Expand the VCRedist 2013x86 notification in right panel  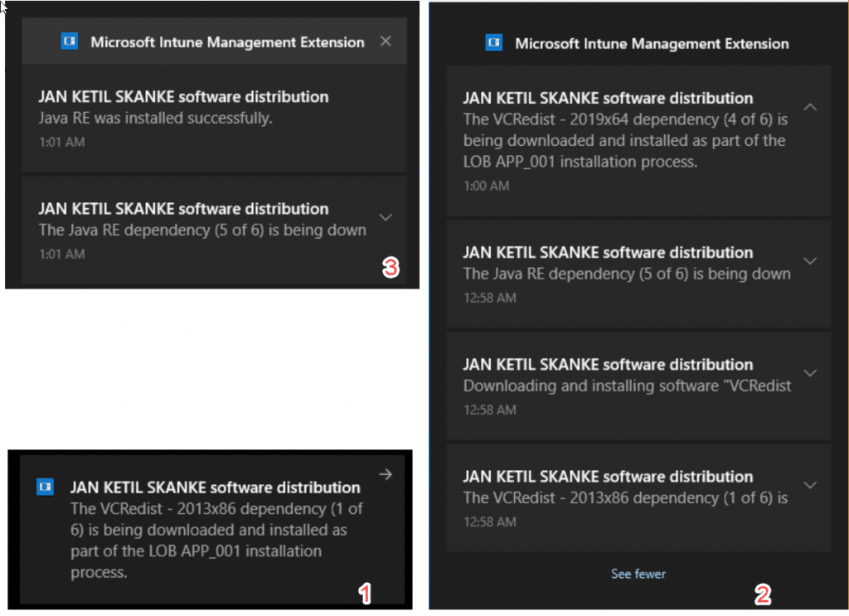(810, 485)
